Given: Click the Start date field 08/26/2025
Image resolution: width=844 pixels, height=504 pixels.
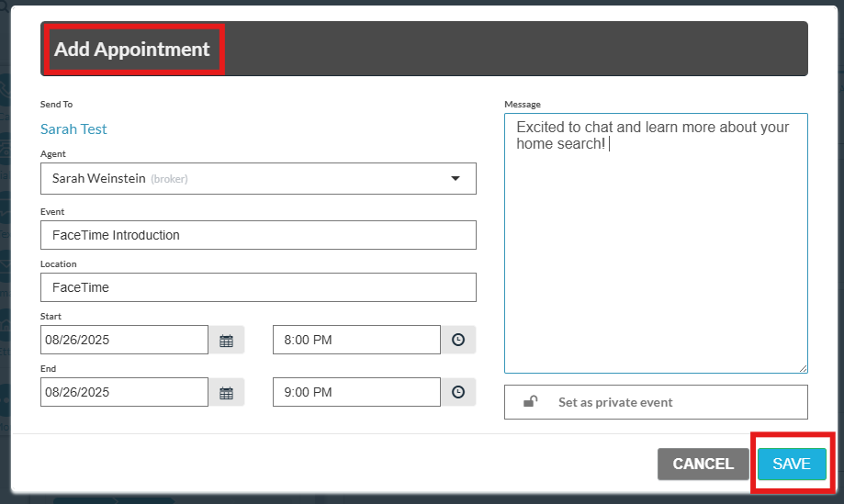Looking at the screenshot, I should pyautogui.click(x=124, y=340).
